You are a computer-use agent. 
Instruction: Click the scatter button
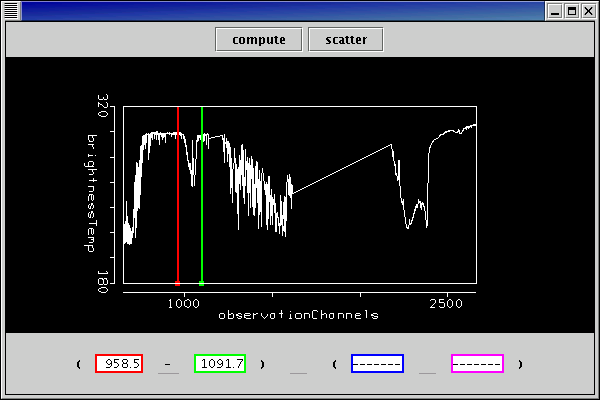coord(346,39)
